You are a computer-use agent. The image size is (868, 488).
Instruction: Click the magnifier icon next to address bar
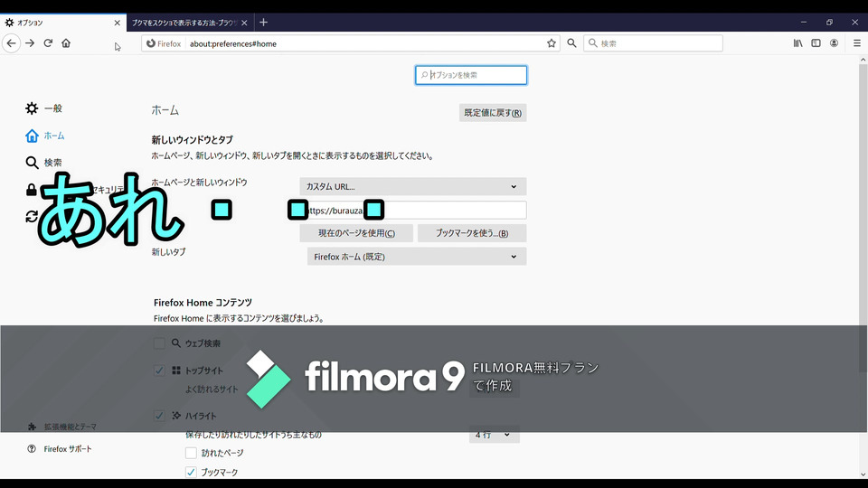point(571,43)
